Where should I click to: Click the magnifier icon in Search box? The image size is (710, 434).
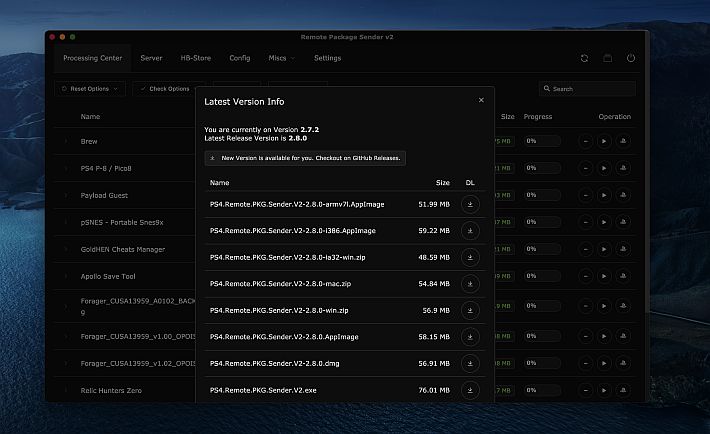[547, 89]
